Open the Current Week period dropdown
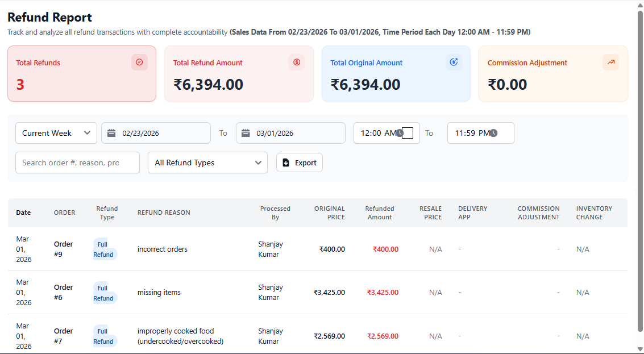The height and width of the screenshot is (354, 644). [56, 132]
